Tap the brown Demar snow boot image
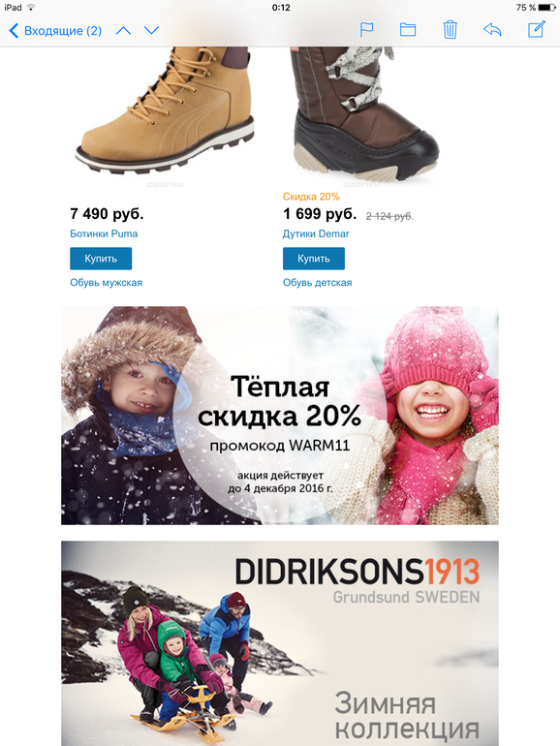This screenshot has width=560, height=746. [365, 114]
